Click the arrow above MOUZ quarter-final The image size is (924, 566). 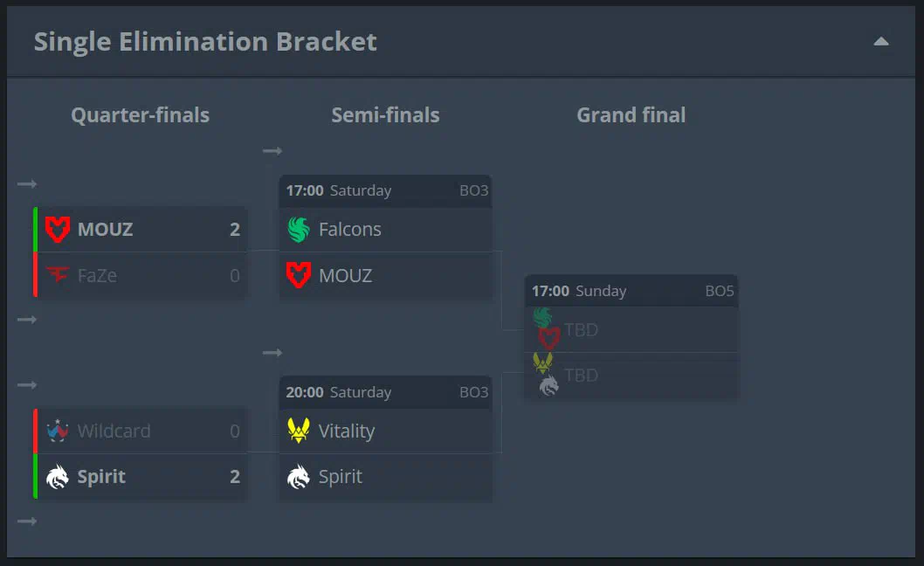(x=27, y=184)
